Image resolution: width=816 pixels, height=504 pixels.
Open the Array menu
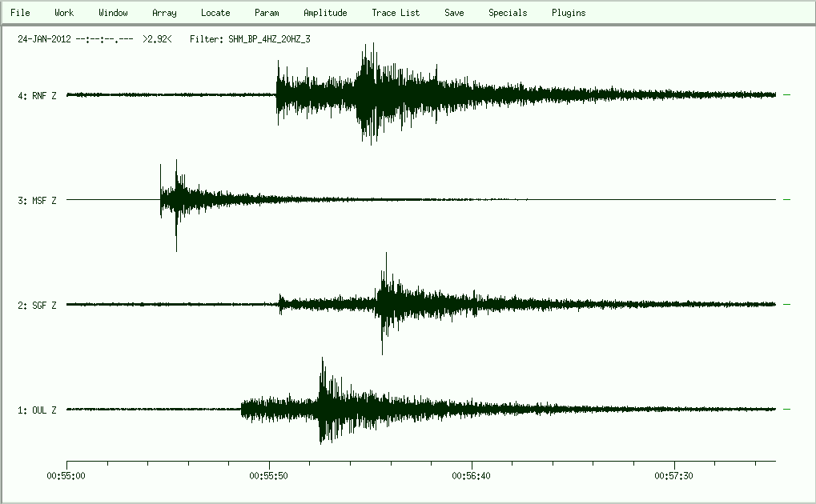164,13
